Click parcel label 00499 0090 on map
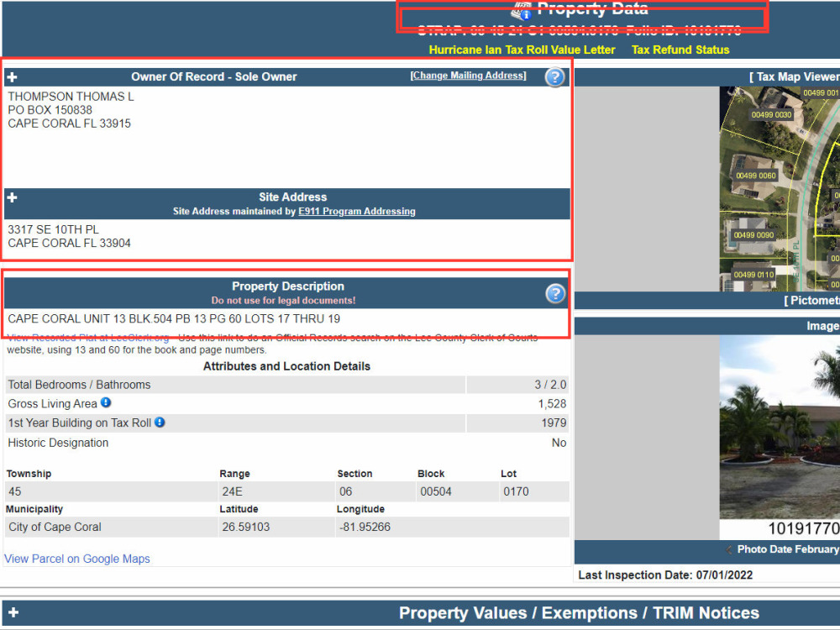This screenshot has width=840, height=630. (753, 235)
